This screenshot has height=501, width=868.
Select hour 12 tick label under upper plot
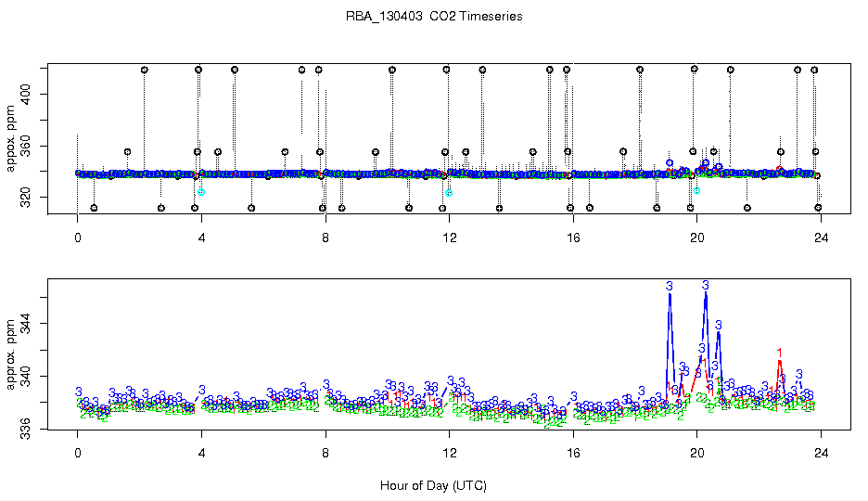pos(450,238)
